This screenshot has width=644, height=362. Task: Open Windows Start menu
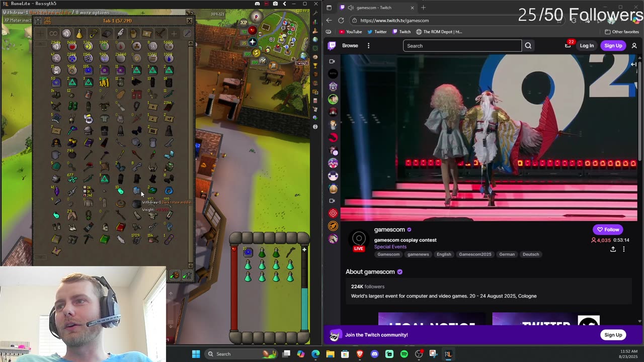196,354
